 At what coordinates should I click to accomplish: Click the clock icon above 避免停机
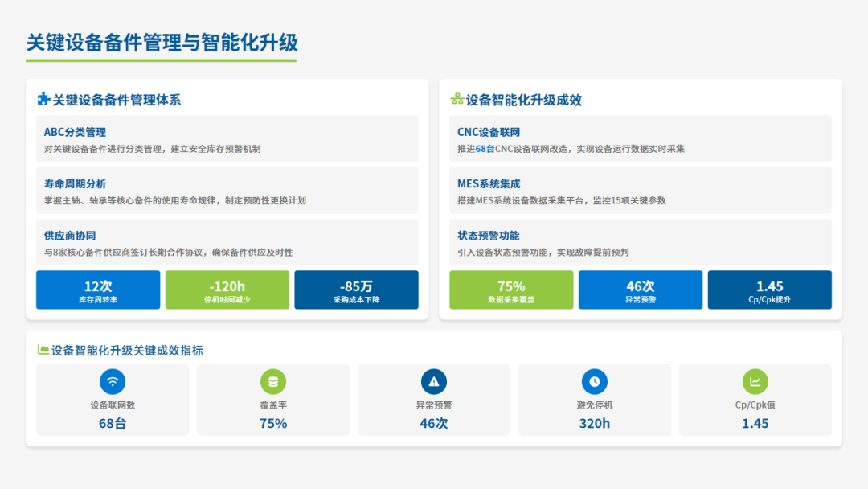(595, 381)
